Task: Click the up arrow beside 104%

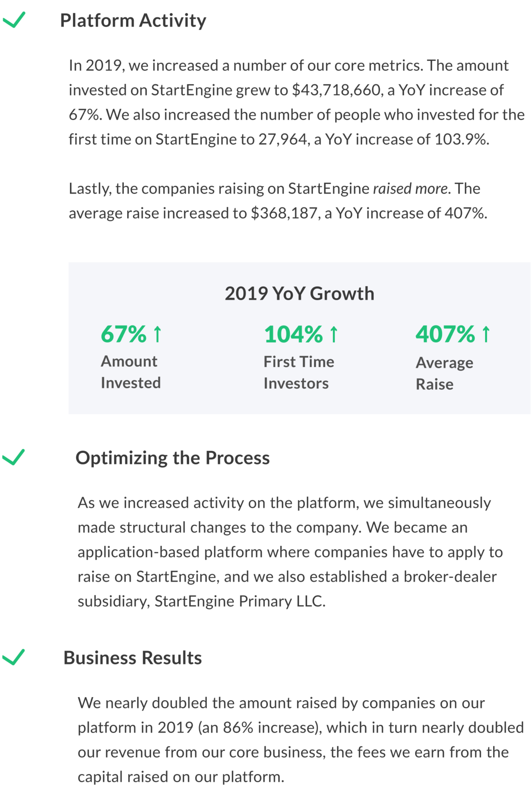Action: [334, 335]
